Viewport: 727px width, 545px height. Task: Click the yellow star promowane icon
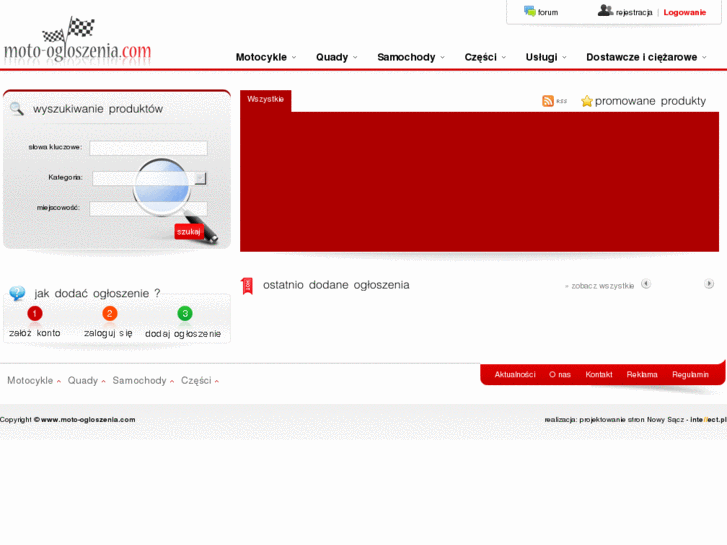pos(587,101)
